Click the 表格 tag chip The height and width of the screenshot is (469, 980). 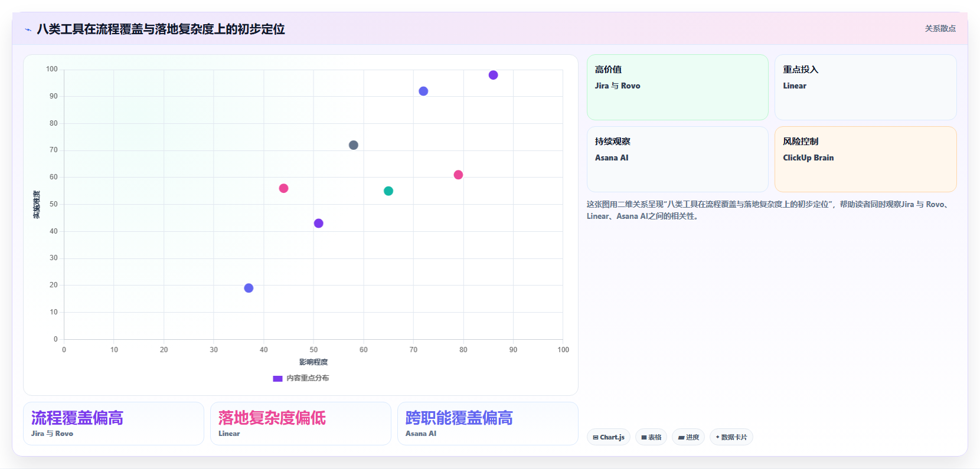coord(651,437)
